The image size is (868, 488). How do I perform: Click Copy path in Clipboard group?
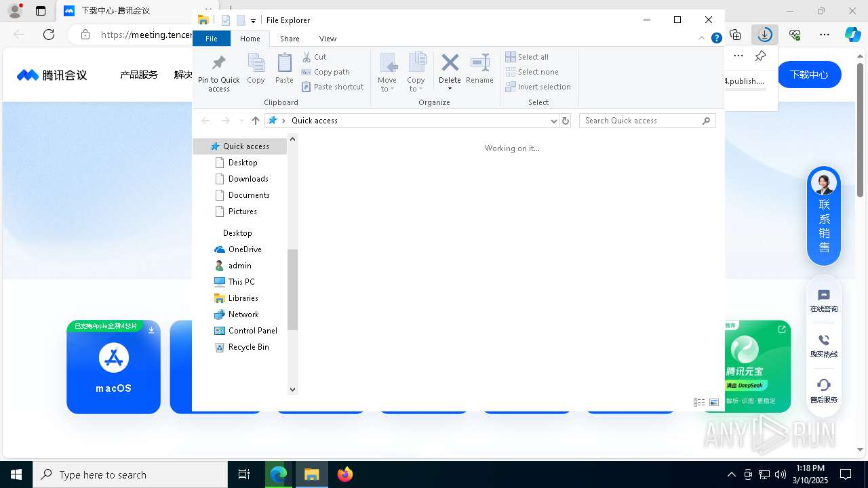tap(325, 72)
